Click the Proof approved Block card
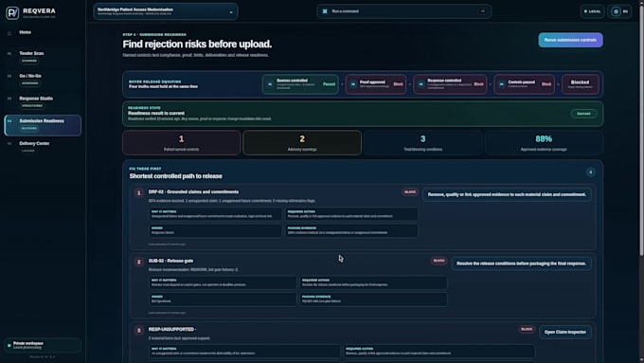 tap(376, 84)
